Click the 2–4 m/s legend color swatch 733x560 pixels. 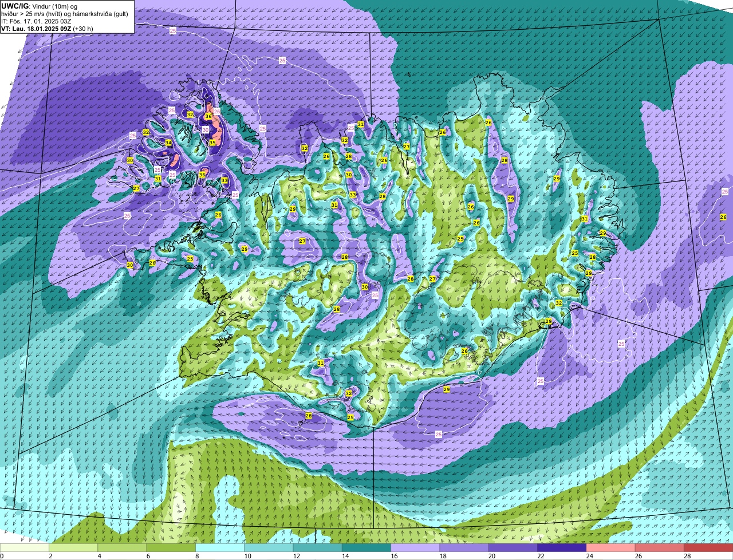[x=73, y=547]
